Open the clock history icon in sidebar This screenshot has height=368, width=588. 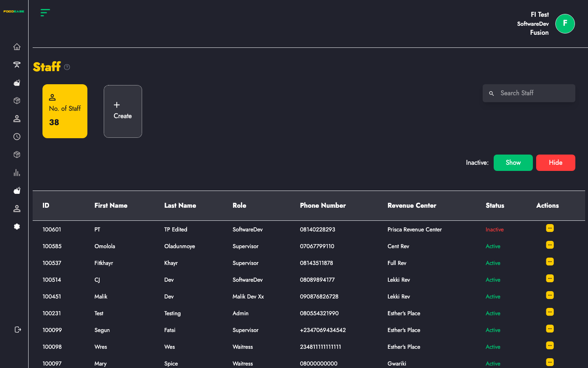[x=17, y=137]
